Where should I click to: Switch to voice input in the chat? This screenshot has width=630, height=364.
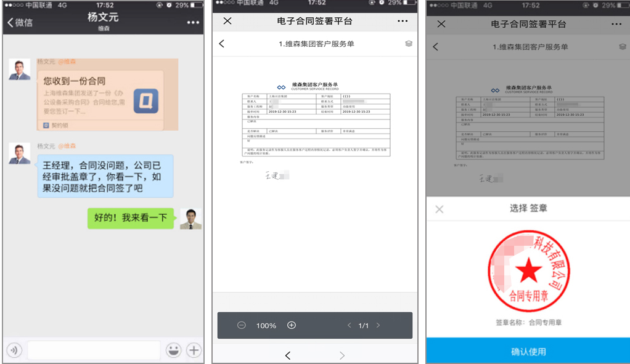coord(14,350)
